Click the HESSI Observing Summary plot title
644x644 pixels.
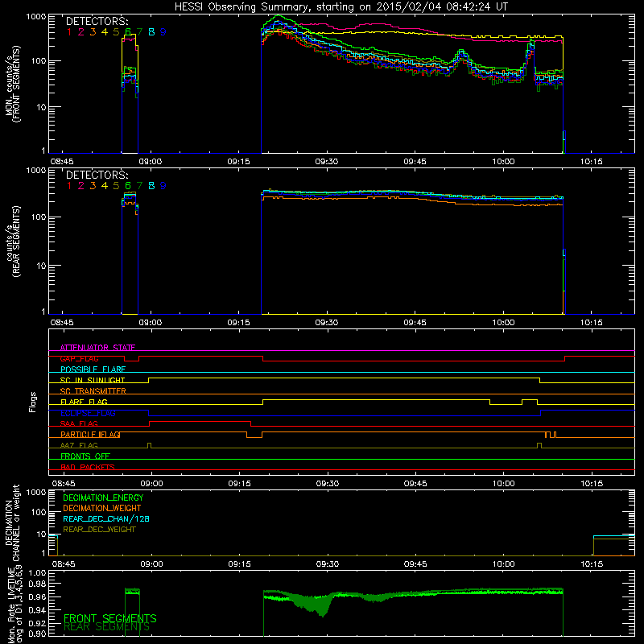[341, 7]
